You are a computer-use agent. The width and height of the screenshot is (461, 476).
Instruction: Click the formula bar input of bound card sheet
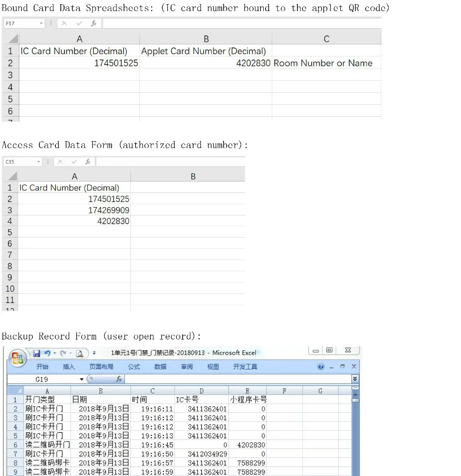pyautogui.click(x=242, y=24)
